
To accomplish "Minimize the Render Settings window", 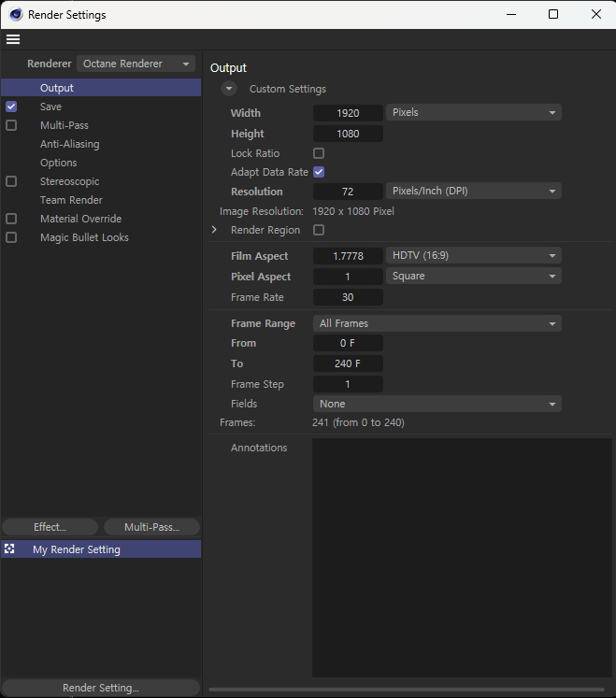I will coord(511,14).
